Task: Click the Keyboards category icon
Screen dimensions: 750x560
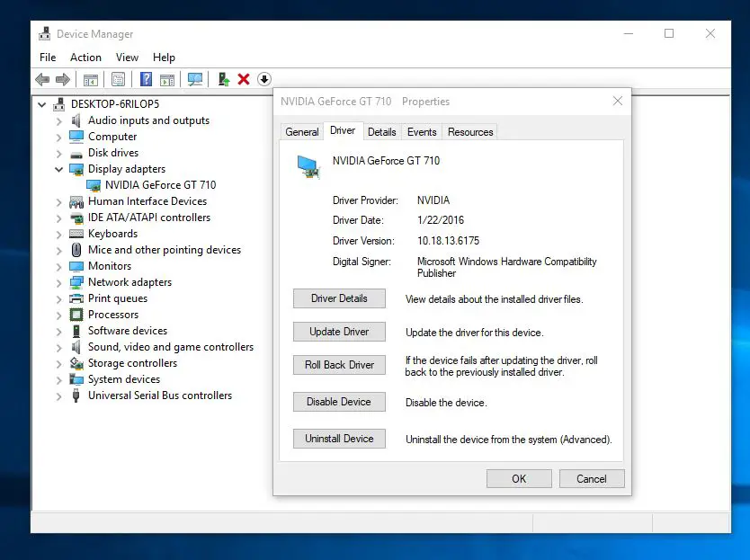Action: point(76,234)
